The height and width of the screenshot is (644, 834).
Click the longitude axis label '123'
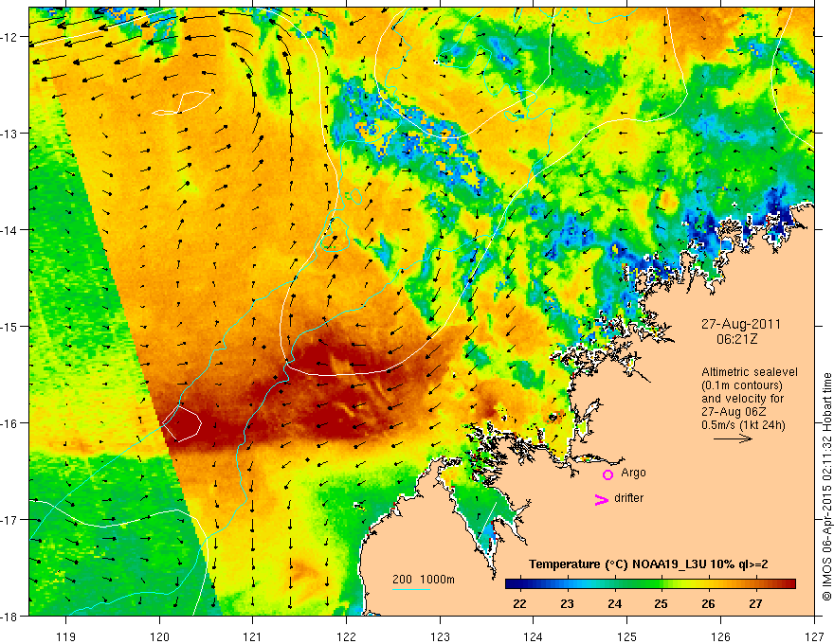coord(440,636)
